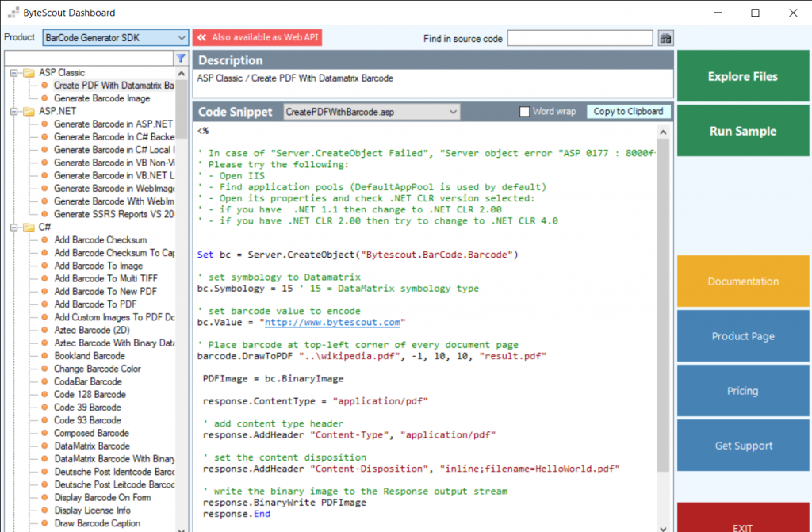Viewport: 812px width, 532px height.
Task: Click Copy to Clipboard button
Action: click(x=628, y=111)
